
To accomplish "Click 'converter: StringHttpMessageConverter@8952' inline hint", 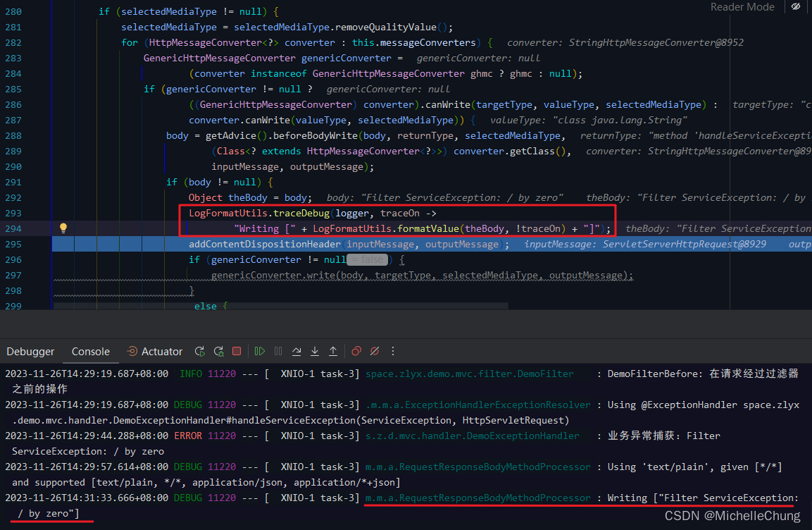I will pos(625,42).
